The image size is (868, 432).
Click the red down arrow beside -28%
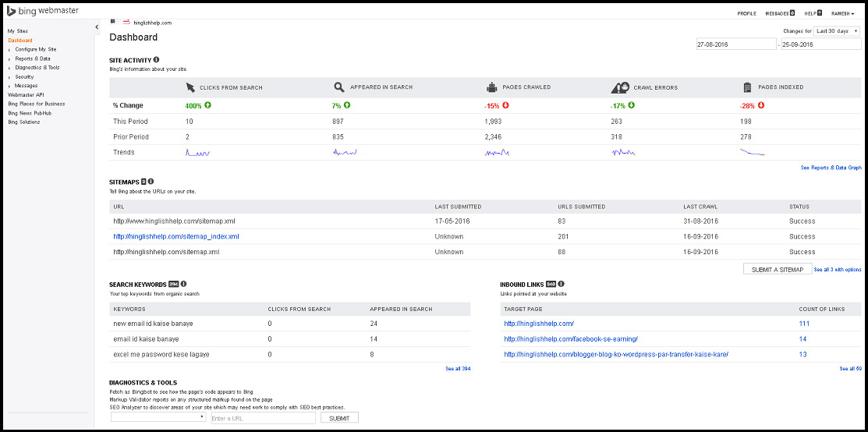tap(760, 105)
